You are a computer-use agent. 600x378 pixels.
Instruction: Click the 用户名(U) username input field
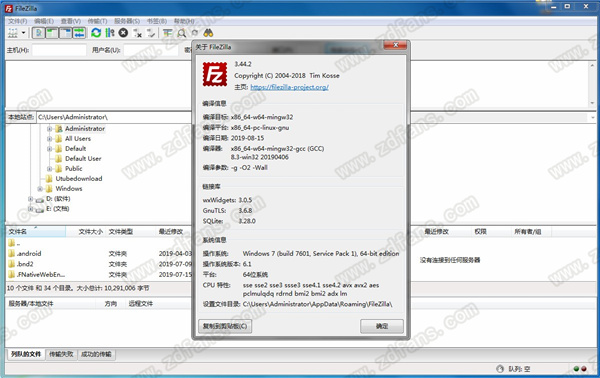(151, 50)
